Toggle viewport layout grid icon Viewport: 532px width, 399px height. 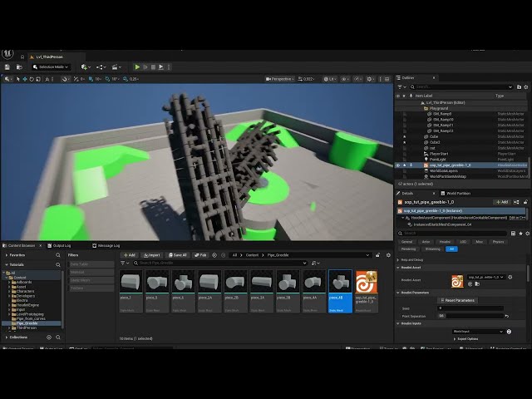click(387, 79)
